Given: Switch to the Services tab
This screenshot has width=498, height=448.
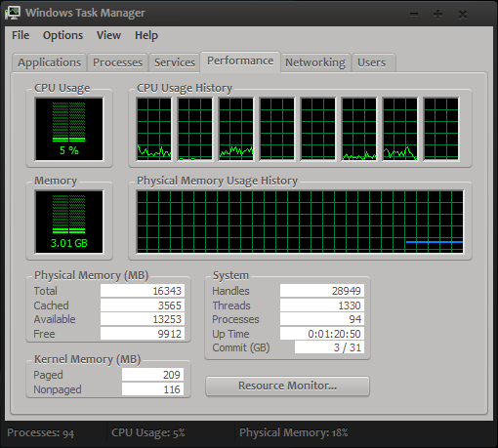Looking at the screenshot, I should coord(175,62).
